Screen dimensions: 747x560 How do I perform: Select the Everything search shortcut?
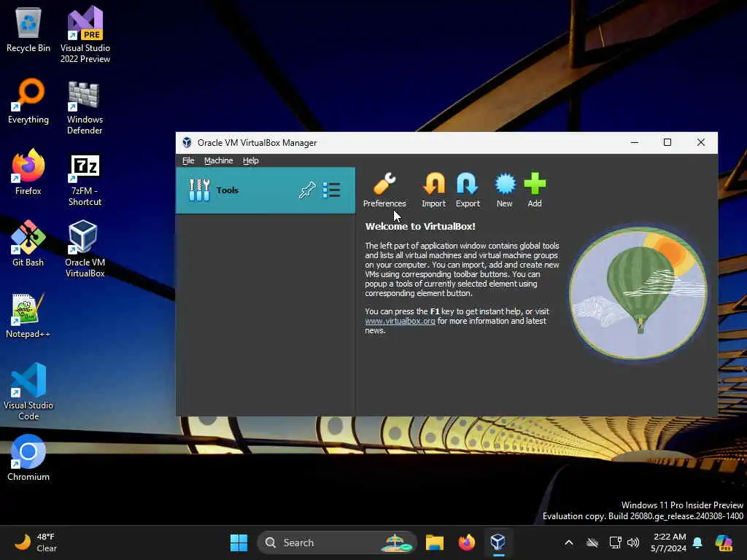click(x=28, y=101)
